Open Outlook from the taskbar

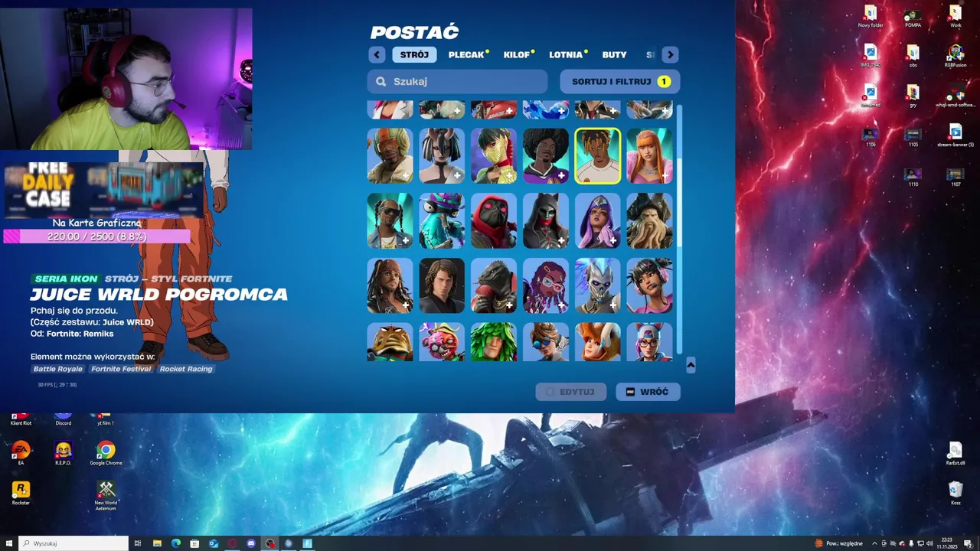[214, 543]
